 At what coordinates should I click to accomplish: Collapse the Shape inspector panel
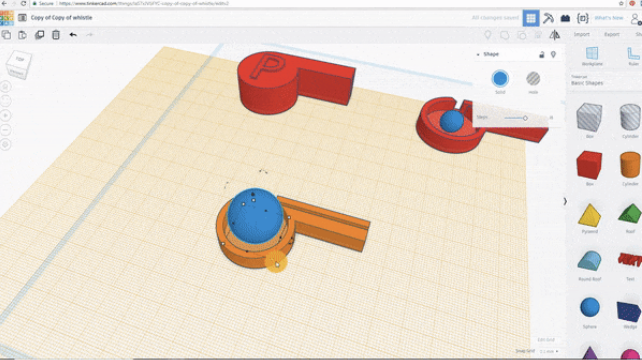point(478,54)
